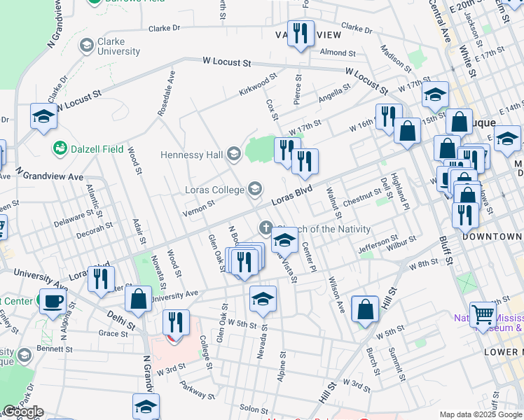Click the graduation cap marker near W 17th St
Viewport: 524px width, 420px height.
435,95
